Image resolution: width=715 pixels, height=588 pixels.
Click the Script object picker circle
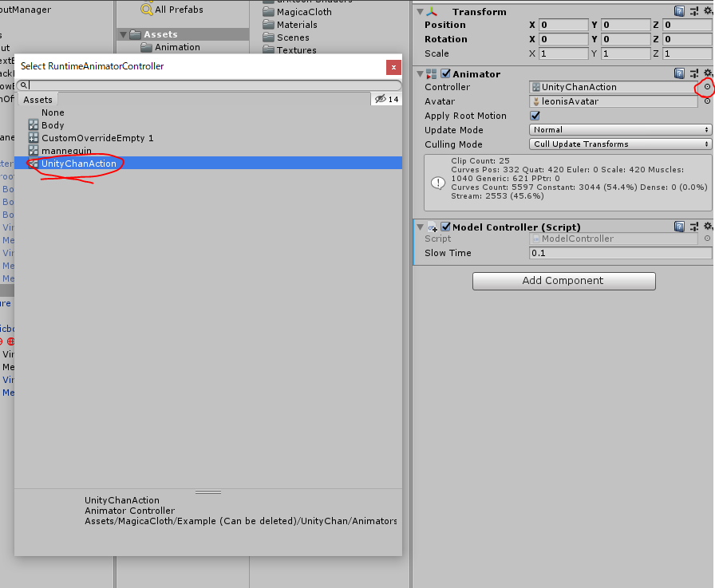tap(707, 239)
